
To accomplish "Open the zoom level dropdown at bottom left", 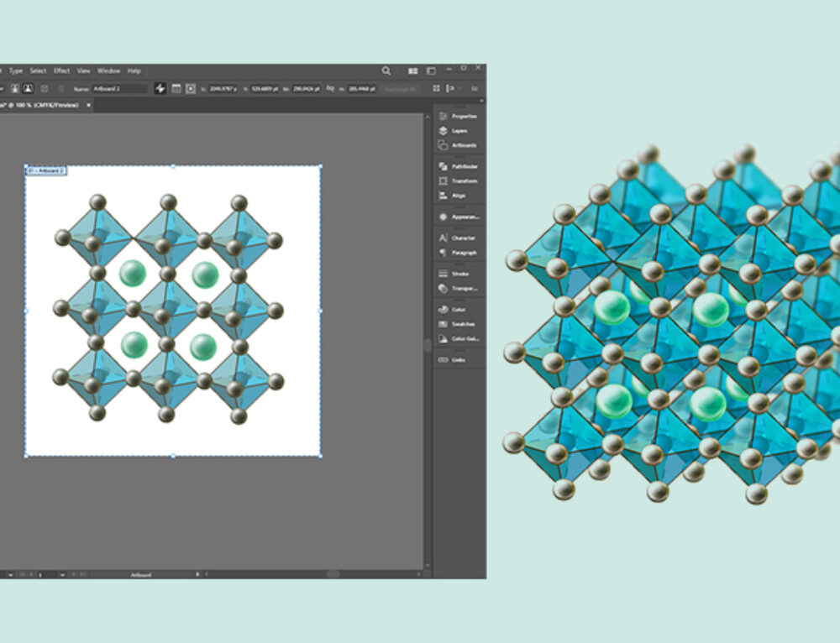I will click(x=10, y=574).
